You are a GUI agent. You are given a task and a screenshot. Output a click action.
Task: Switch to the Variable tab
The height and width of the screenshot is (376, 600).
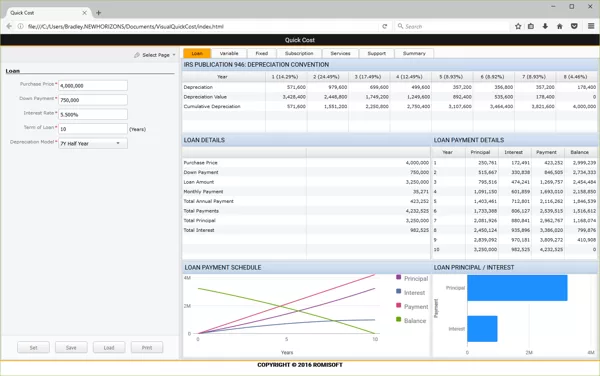click(229, 54)
